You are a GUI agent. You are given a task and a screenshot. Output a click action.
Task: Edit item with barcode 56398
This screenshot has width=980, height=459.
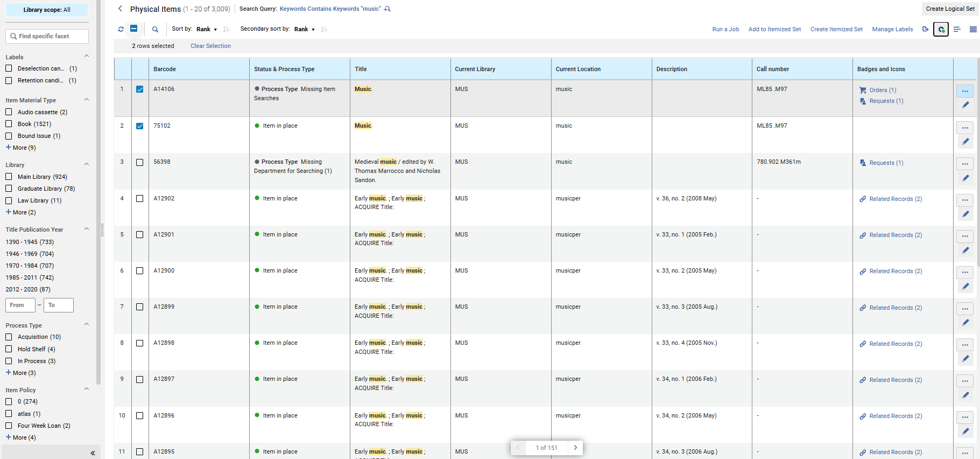tap(965, 178)
